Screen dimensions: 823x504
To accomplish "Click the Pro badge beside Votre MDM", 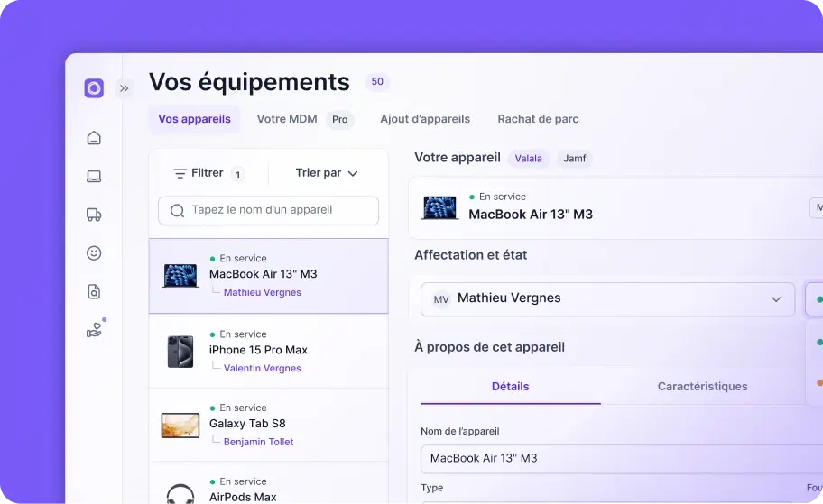I will tap(339, 120).
